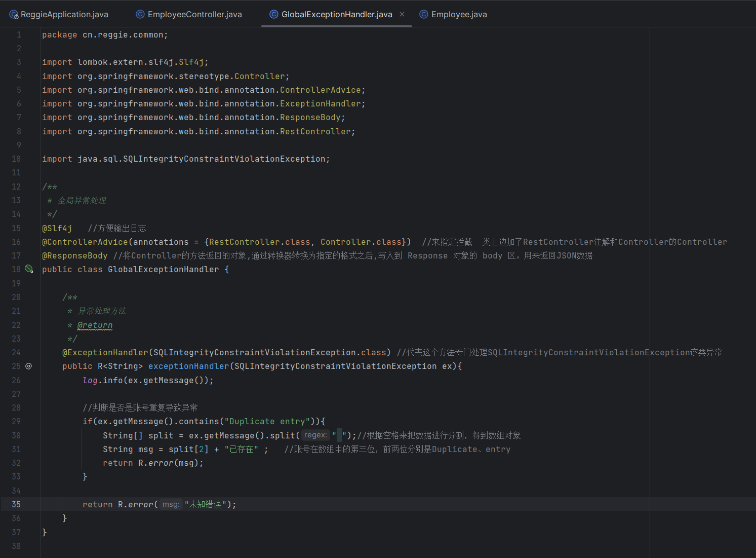This screenshot has height=558, width=756.
Task: Click the Slf4j import on line 3
Action: pyautogui.click(x=126, y=62)
